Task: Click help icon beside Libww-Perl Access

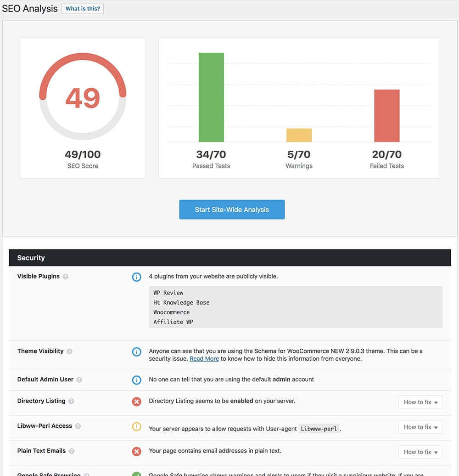Action: (x=78, y=426)
